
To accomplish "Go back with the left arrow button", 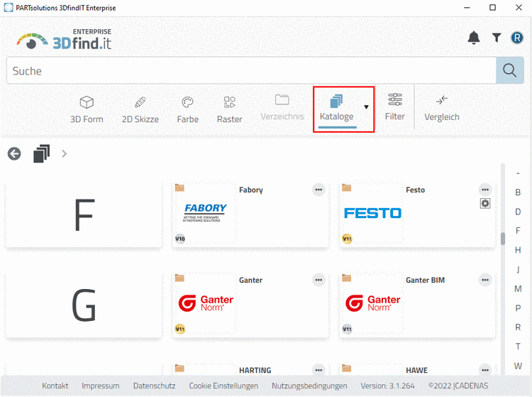I will pos(15,153).
